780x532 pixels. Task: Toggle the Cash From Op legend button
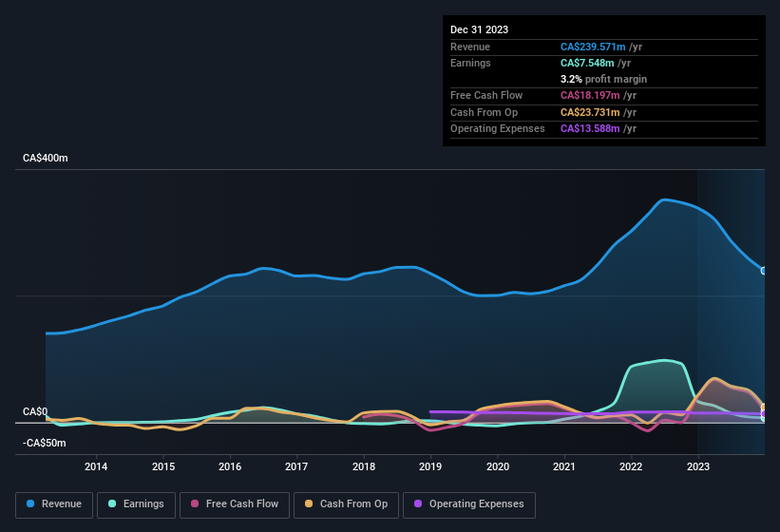click(x=346, y=504)
